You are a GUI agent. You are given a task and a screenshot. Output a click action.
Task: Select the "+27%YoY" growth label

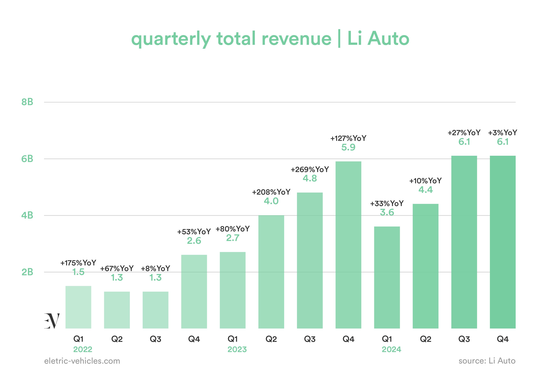click(464, 133)
